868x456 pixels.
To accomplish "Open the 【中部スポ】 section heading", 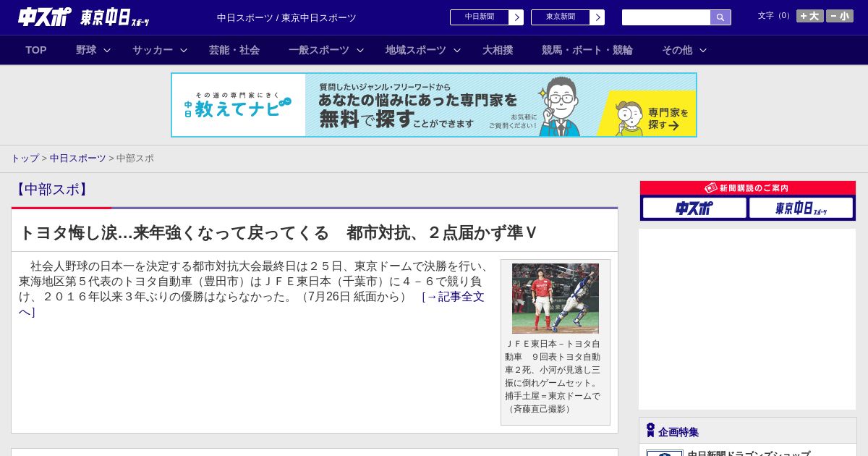I will tap(51, 190).
